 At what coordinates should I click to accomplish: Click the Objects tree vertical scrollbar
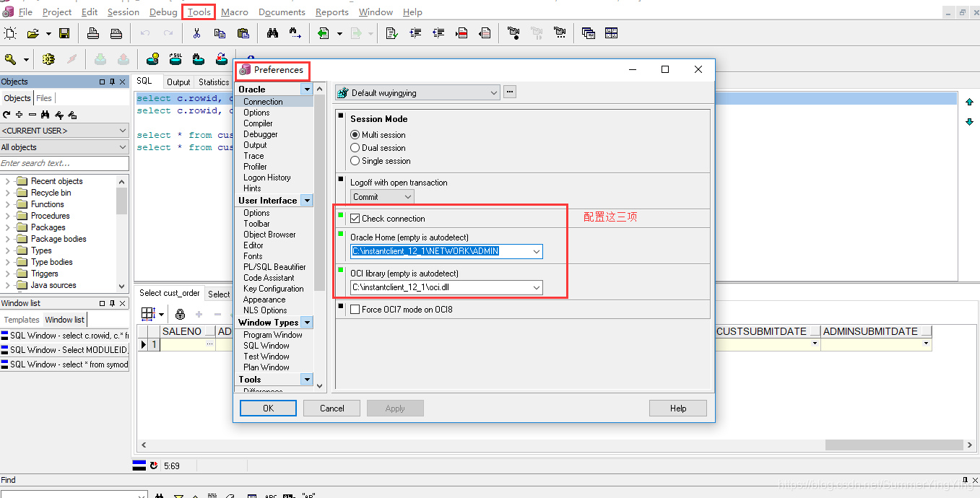tap(121, 201)
